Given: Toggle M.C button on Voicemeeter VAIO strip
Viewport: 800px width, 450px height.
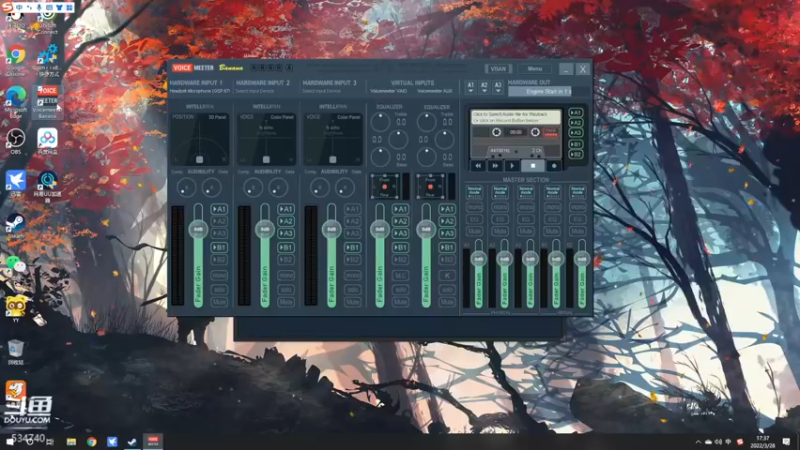Looking at the screenshot, I should coord(401,276).
